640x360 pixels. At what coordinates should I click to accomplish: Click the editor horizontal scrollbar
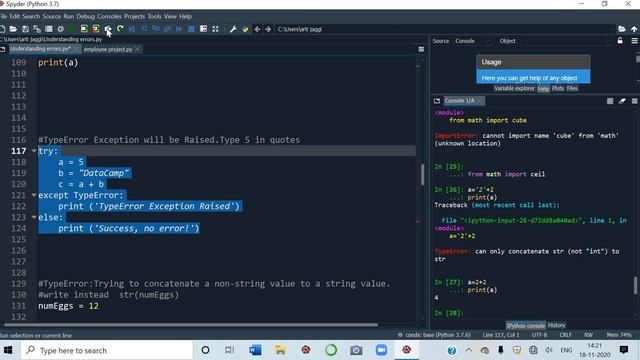tap(191, 325)
